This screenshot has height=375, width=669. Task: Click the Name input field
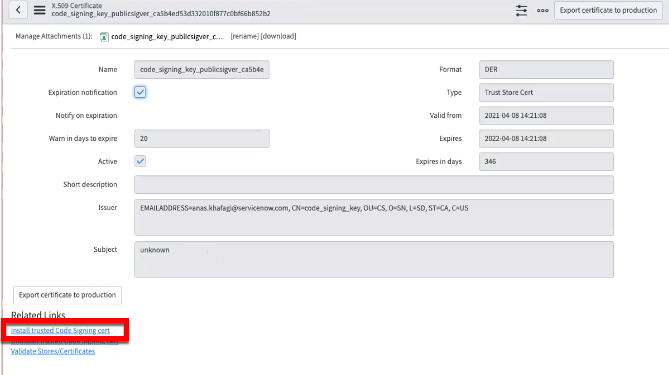pos(201,70)
